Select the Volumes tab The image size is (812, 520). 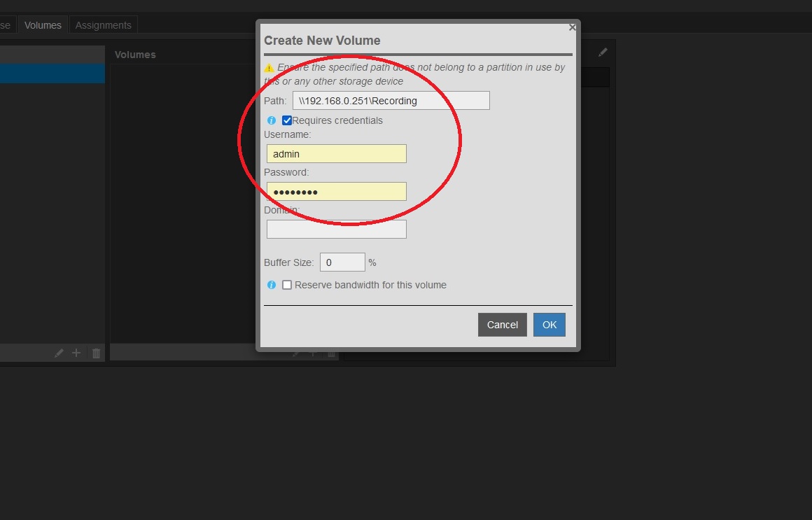(43, 24)
